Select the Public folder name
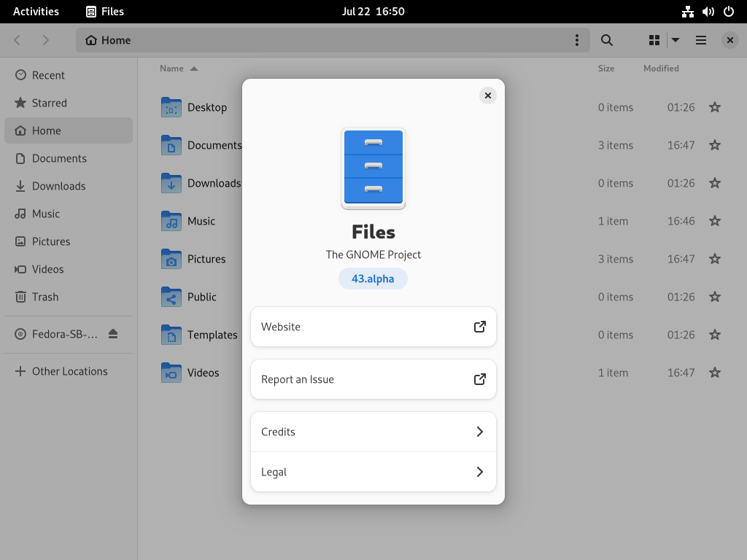Viewport: 747px width, 560px height. (x=202, y=297)
